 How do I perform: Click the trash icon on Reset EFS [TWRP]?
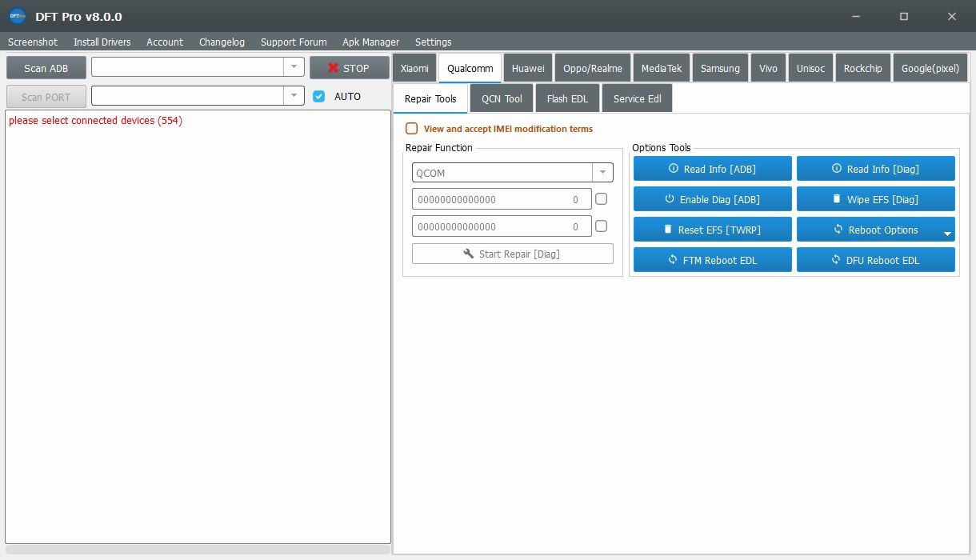pos(668,230)
